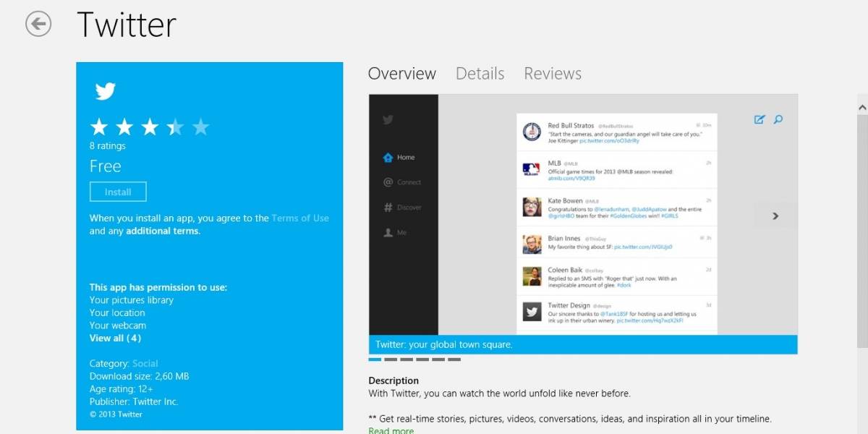This screenshot has height=434, width=868.
Task: Install the Twitter app
Action: [x=118, y=192]
